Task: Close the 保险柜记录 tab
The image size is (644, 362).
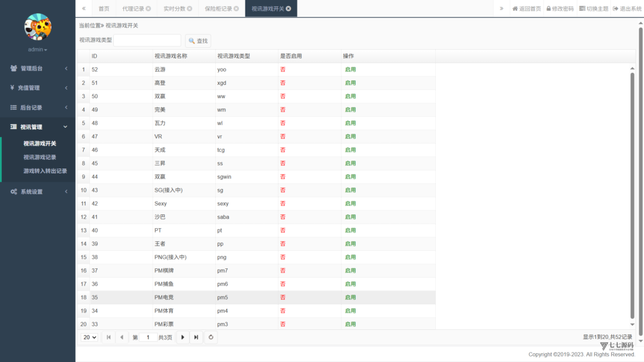Action: coord(236,9)
